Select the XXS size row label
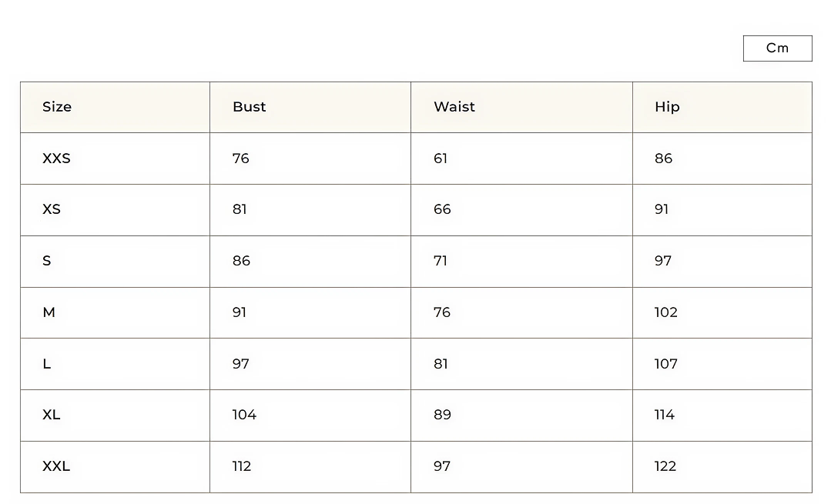The image size is (831, 504). point(56,159)
